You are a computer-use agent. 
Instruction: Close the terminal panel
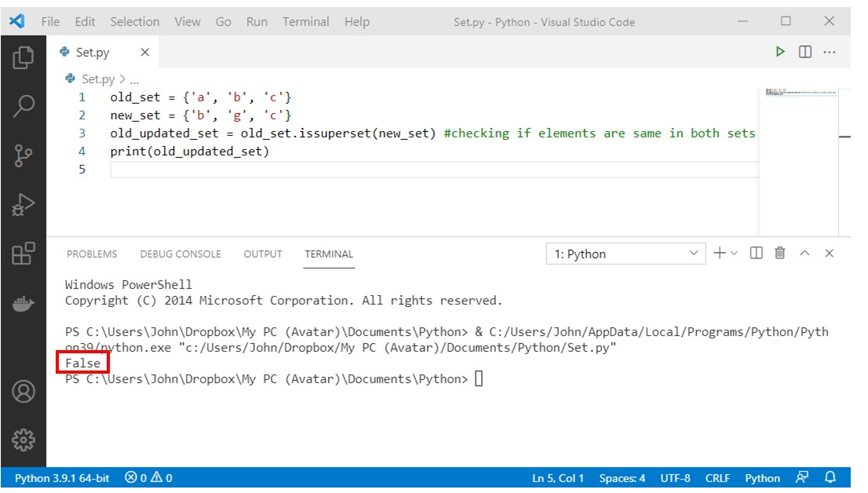pyautogui.click(x=829, y=253)
